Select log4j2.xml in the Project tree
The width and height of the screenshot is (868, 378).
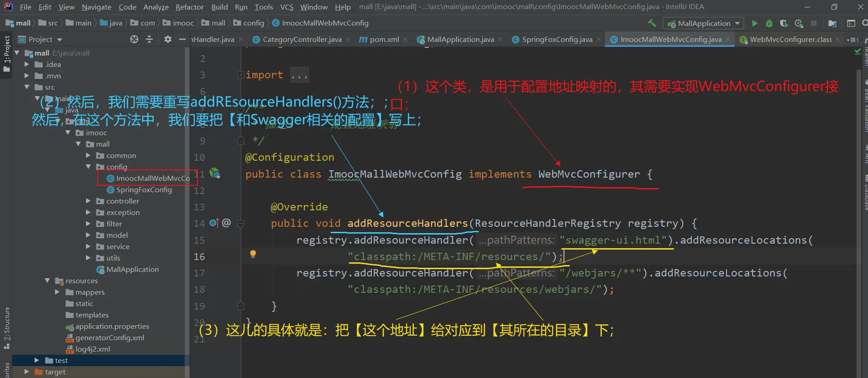92,349
